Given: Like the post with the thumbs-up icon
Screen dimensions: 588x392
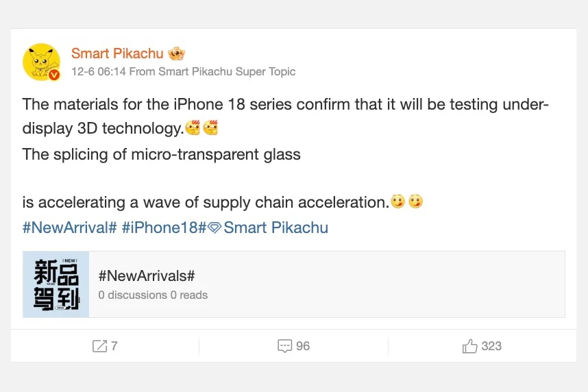Looking at the screenshot, I should 470,346.
